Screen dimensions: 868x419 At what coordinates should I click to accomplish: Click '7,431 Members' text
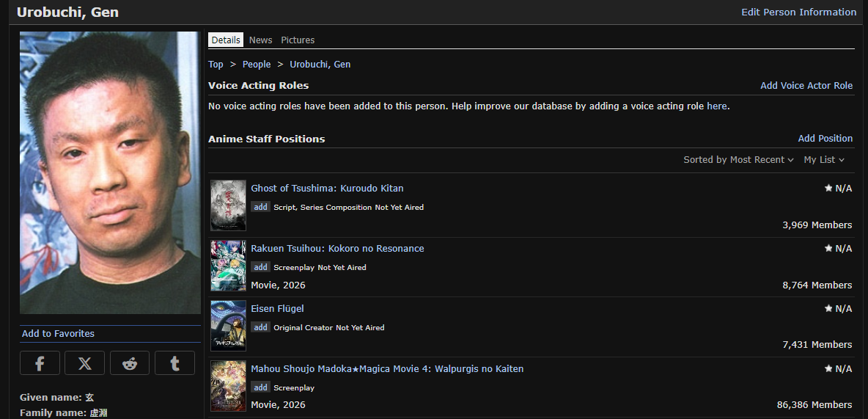click(x=817, y=345)
